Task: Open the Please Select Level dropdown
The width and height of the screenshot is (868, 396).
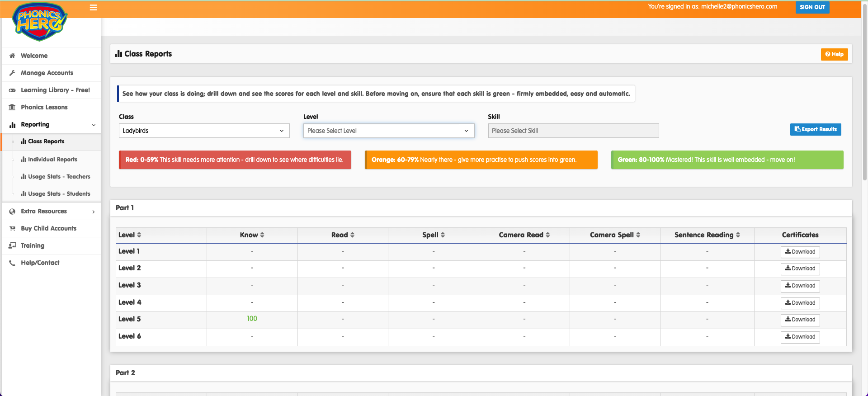Action: coord(389,131)
